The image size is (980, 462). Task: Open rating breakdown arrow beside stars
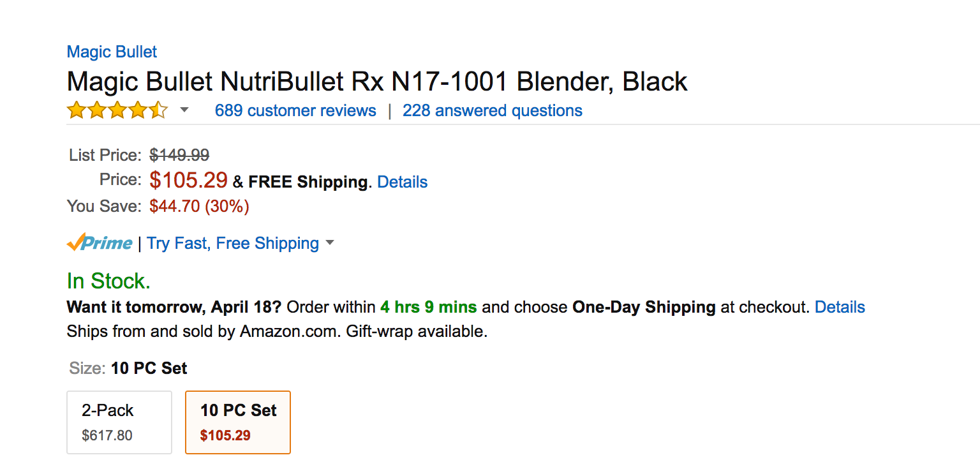pos(184,110)
